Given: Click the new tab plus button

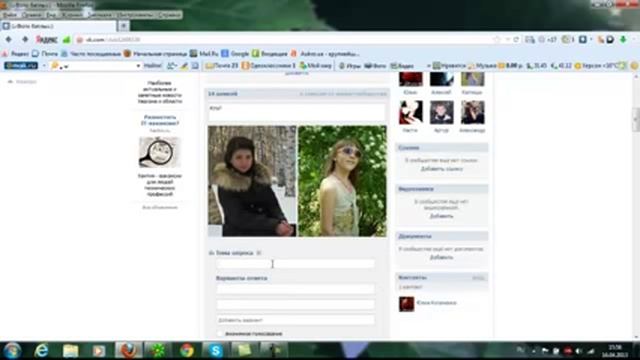Looking at the screenshot, I should click(x=123, y=26).
